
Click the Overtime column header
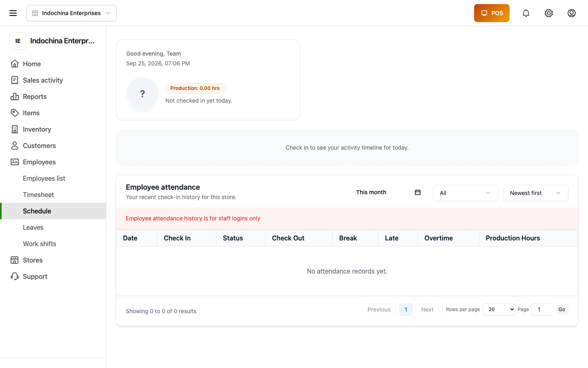[x=448, y=238]
